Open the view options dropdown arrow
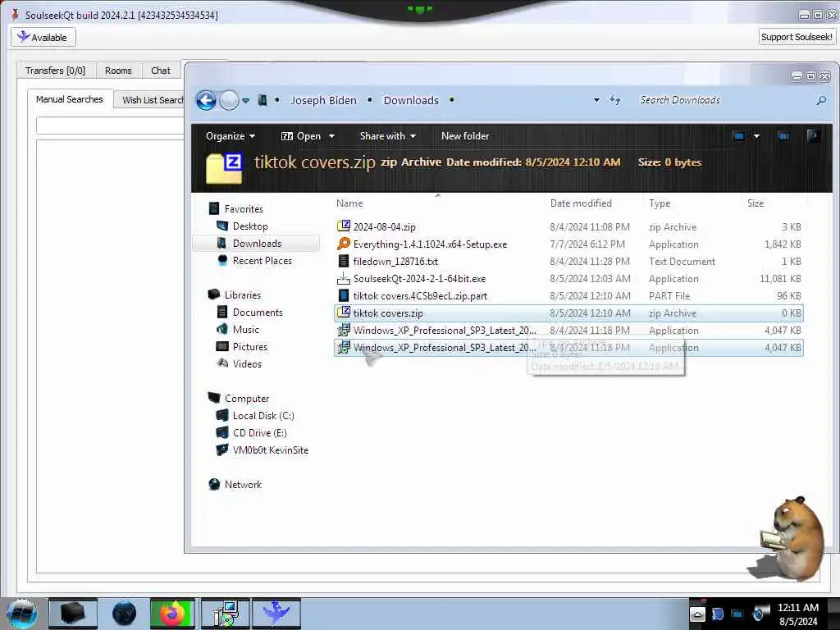 click(x=756, y=136)
